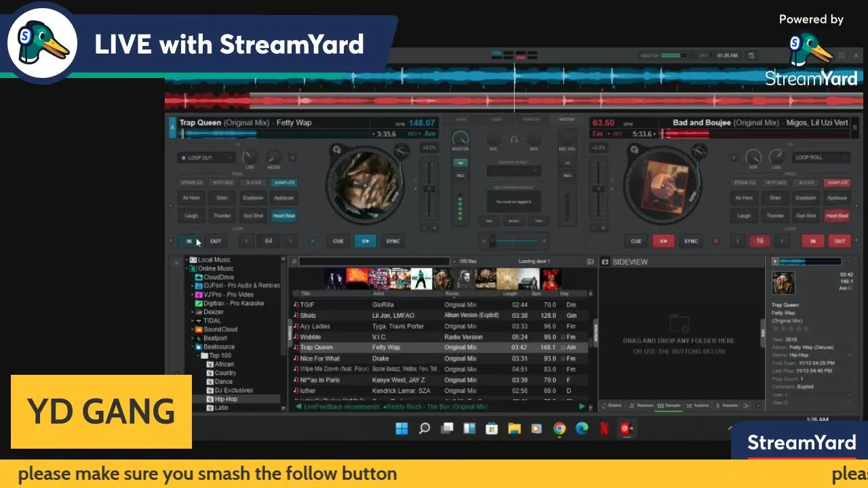
Task: Open the LOOP OUT effect dropdown on deck A
Action: tap(206, 157)
